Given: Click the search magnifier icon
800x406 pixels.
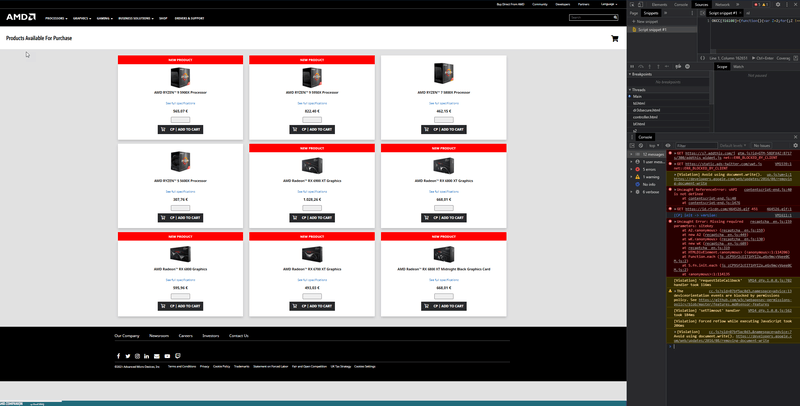Looking at the screenshot, I should coord(615,17).
